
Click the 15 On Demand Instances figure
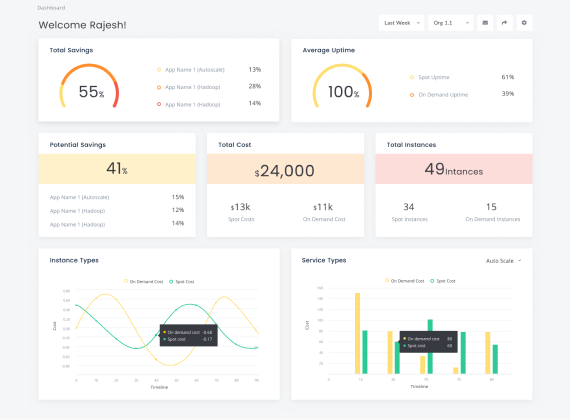point(491,207)
